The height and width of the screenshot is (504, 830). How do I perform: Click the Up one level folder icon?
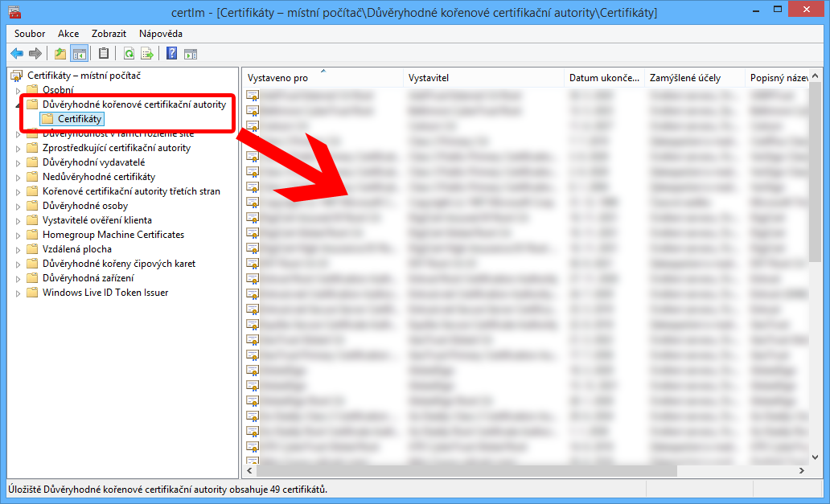(60, 54)
